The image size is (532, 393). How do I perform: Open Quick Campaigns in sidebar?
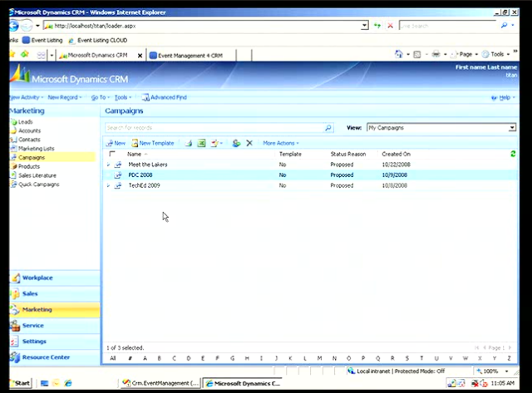click(38, 184)
